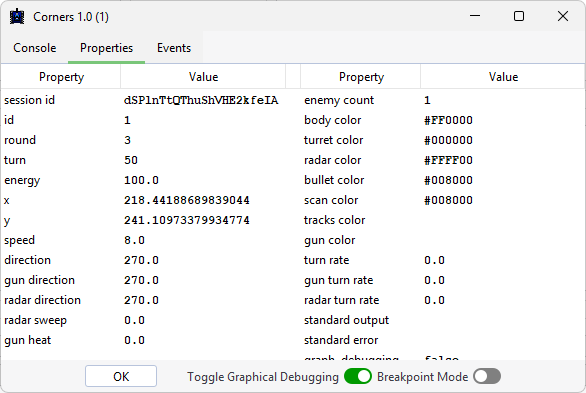
Task: Click the bullet color label
Action: coord(334,180)
